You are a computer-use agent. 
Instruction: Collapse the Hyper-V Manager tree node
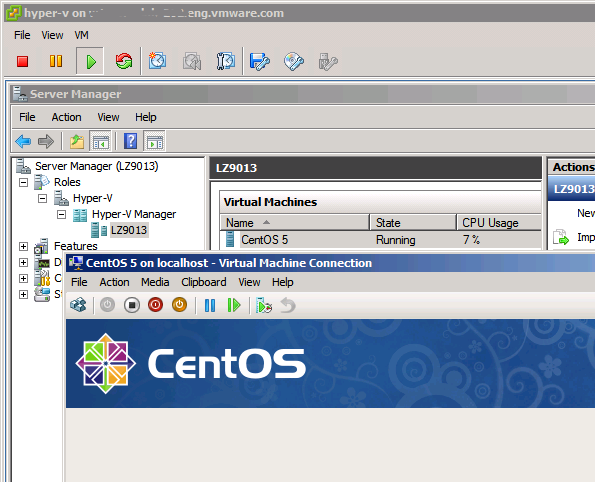coord(61,215)
